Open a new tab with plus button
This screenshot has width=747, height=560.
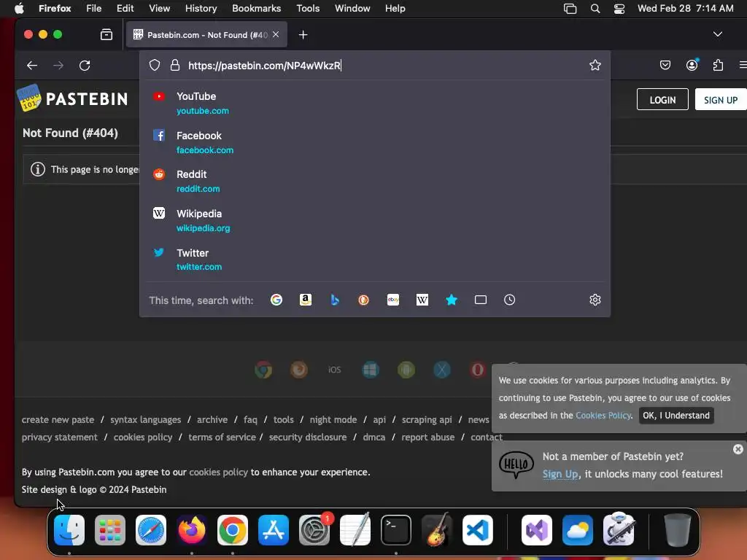[x=303, y=35]
